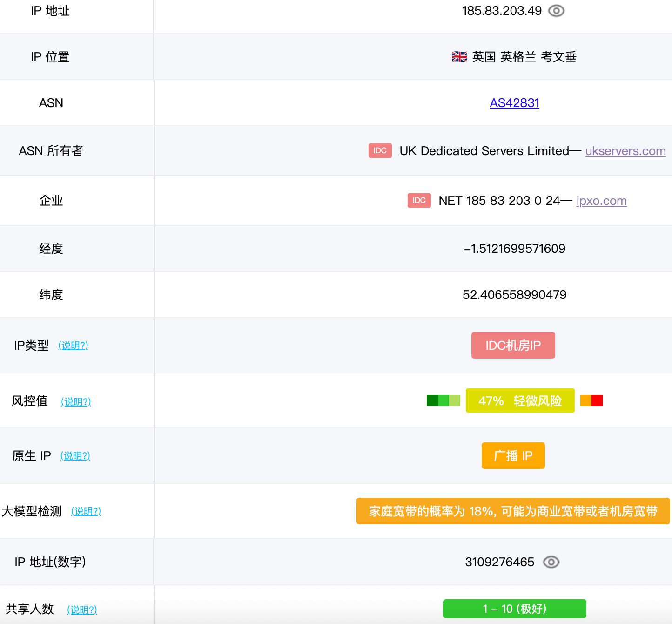Click the 1 – 10 (极好) green badge
Viewport: 672px width, 624px height.
[514, 609]
